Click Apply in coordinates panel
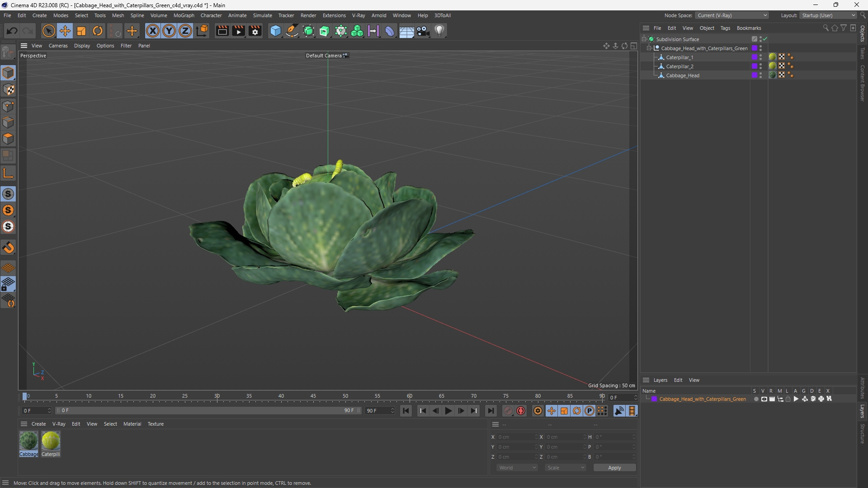 click(614, 468)
